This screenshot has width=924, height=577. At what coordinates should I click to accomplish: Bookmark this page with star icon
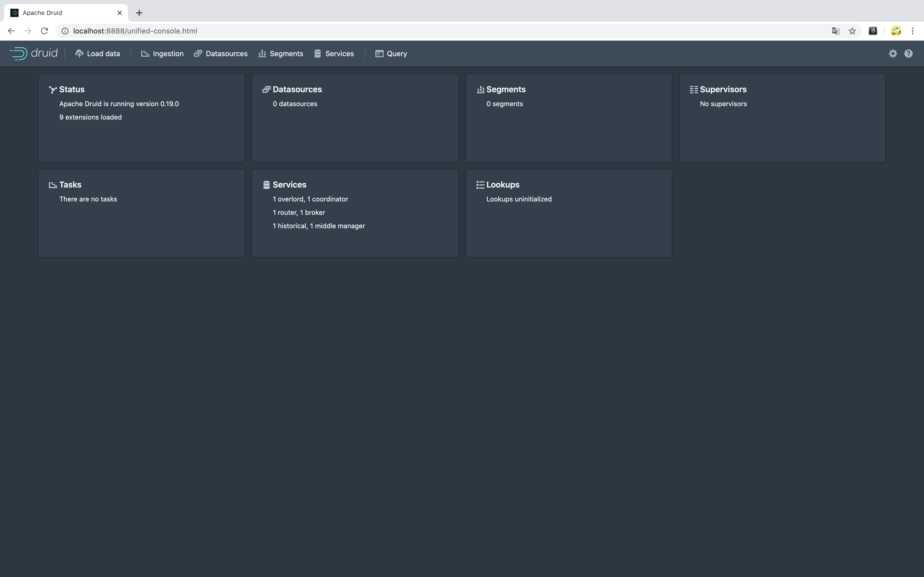point(852,31)
